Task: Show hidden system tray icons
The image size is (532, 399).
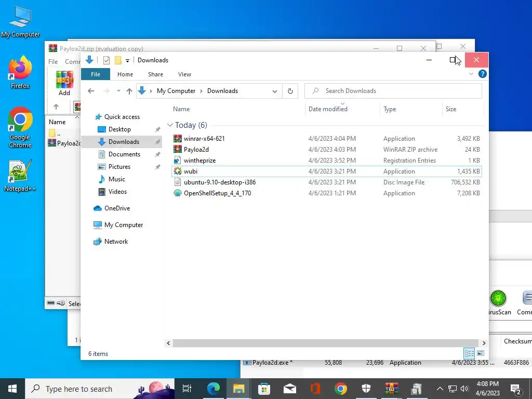Action: click(440, 389)
